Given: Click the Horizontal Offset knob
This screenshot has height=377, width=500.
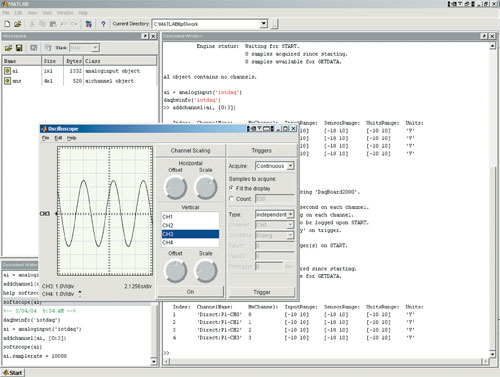Looking at the screenshot, I should 176,188.
